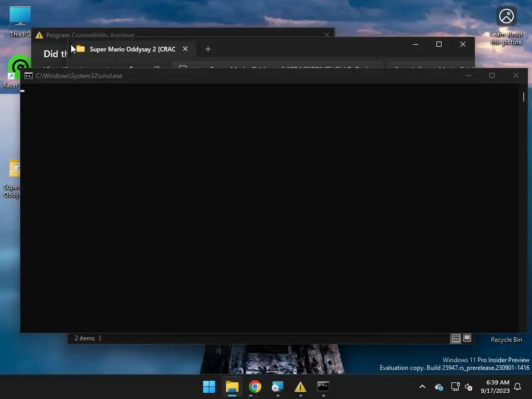The height and width of the screenshot is (399, 532).
Task: Select the This PC desktop icon
Action: point(20,21)
